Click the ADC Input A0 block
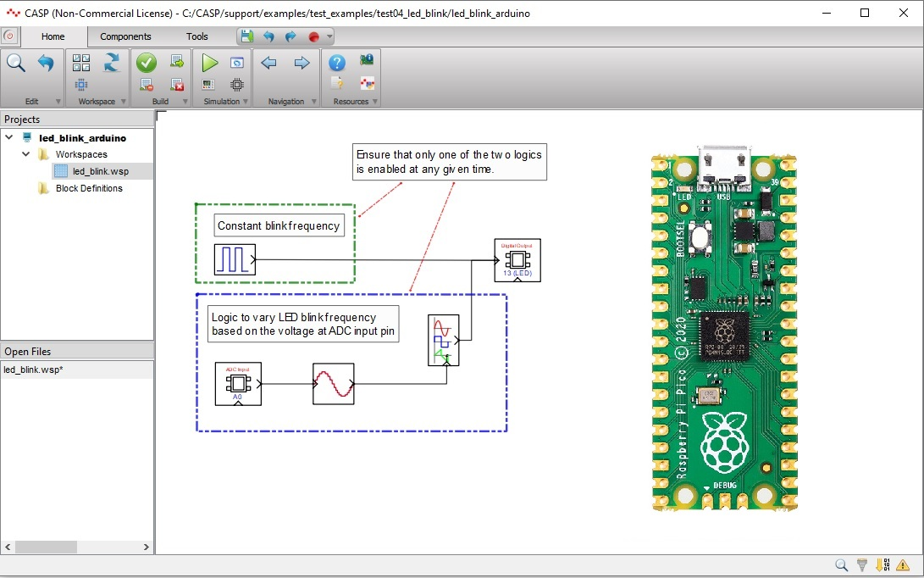Image resolution: width=924 pixels, height=578 pixels. click(x=238, y=384)
